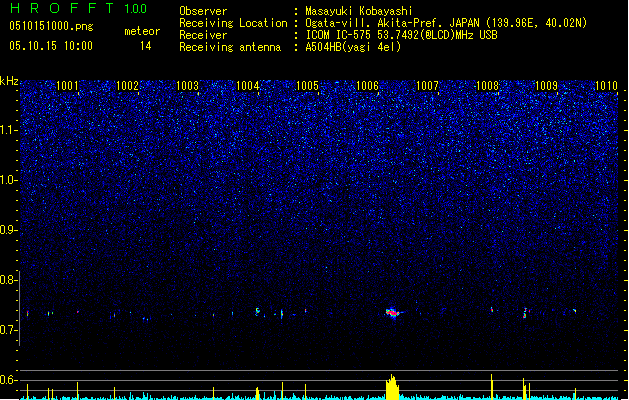The height and width of the screenshot is (400, 629).
Task: Click the Ogata-vill. Akita-Pref. JAPAN location text
Action: 446,23
